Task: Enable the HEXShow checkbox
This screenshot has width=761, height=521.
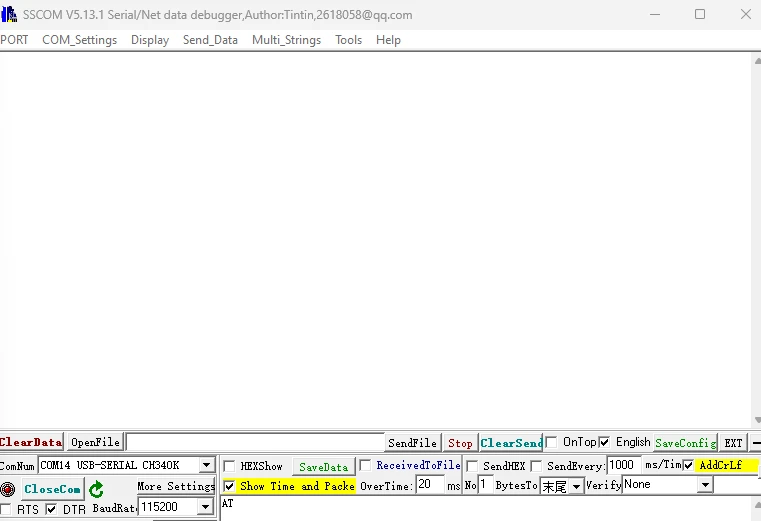Action: (229, 466)
